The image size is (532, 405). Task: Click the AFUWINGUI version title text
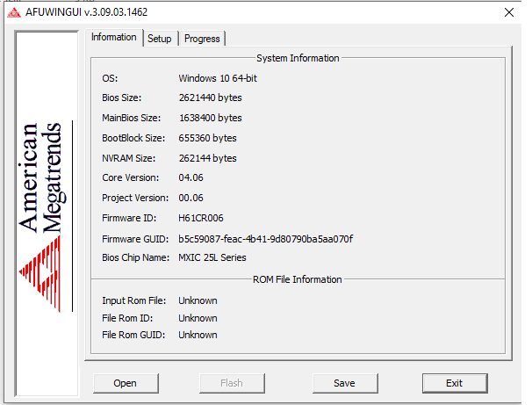tap(87, 12)
